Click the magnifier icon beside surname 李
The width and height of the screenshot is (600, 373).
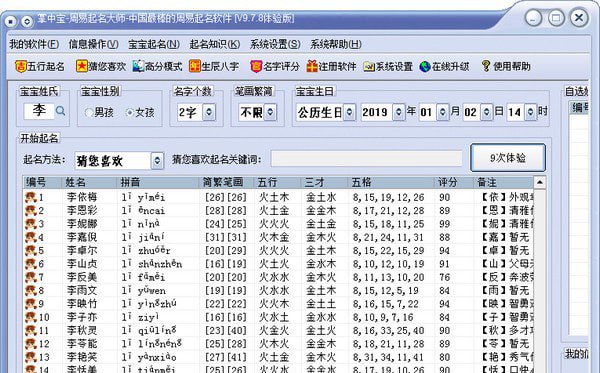60,111
